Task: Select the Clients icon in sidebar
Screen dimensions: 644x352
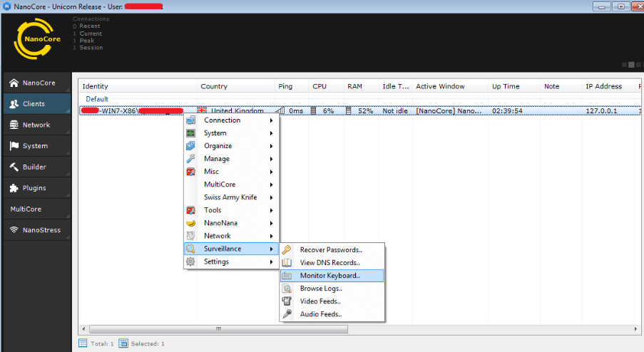Action: coord(14,104)
